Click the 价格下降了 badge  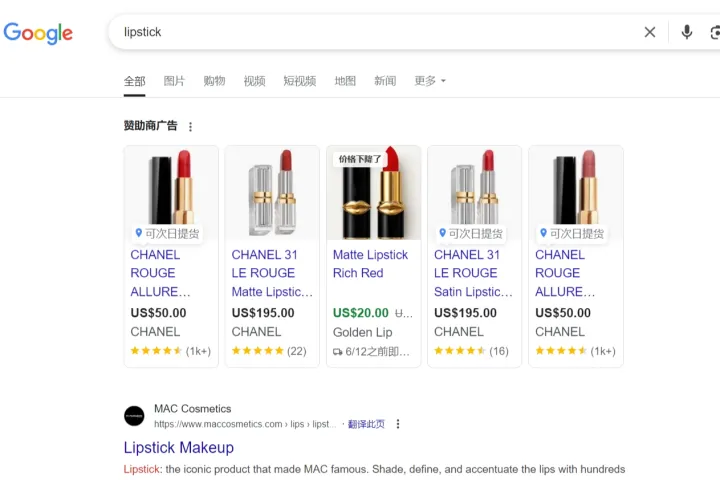coord(360,159)
